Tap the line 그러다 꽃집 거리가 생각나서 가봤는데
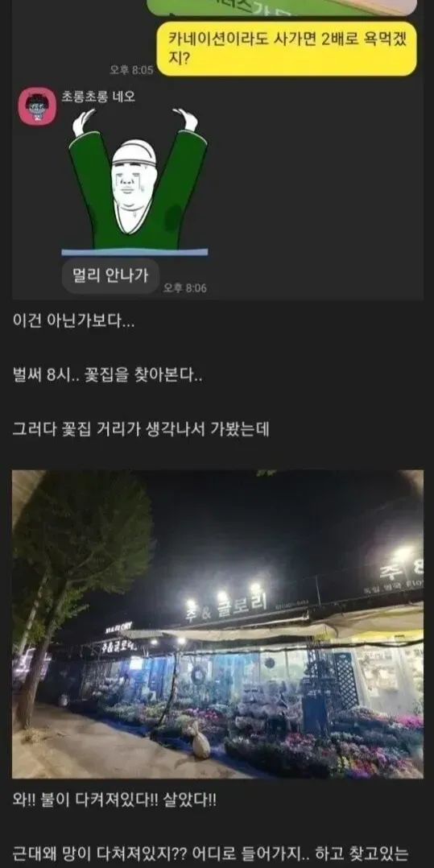Image resolution: width=434 pixels, height=868 pixels. tap(141, 430)
